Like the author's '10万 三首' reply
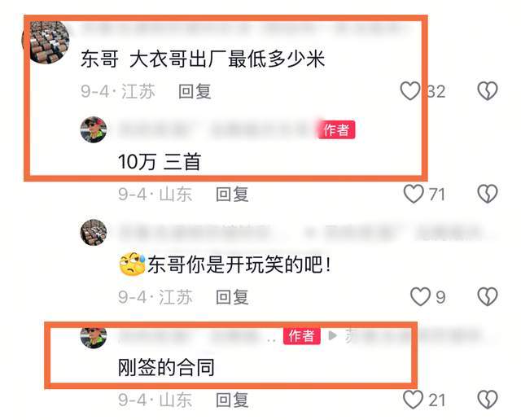 click(414, 194)
